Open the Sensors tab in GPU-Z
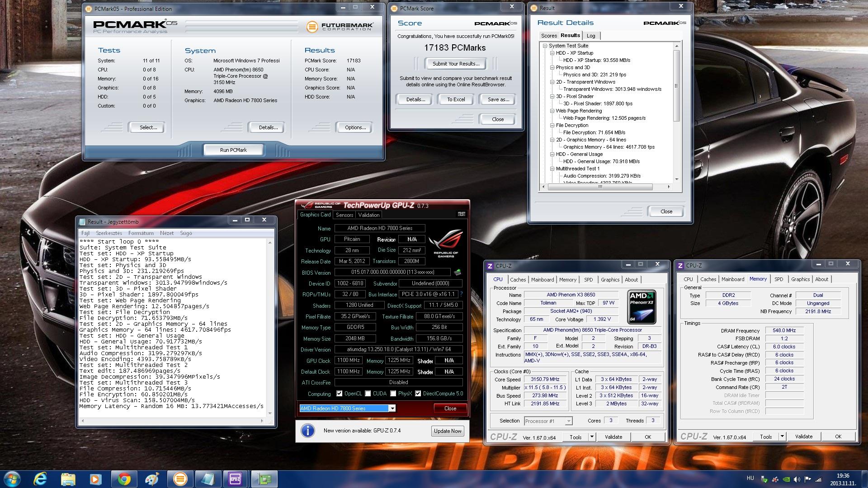The height and width of the screenshot is (488, 868). point(344,215)
